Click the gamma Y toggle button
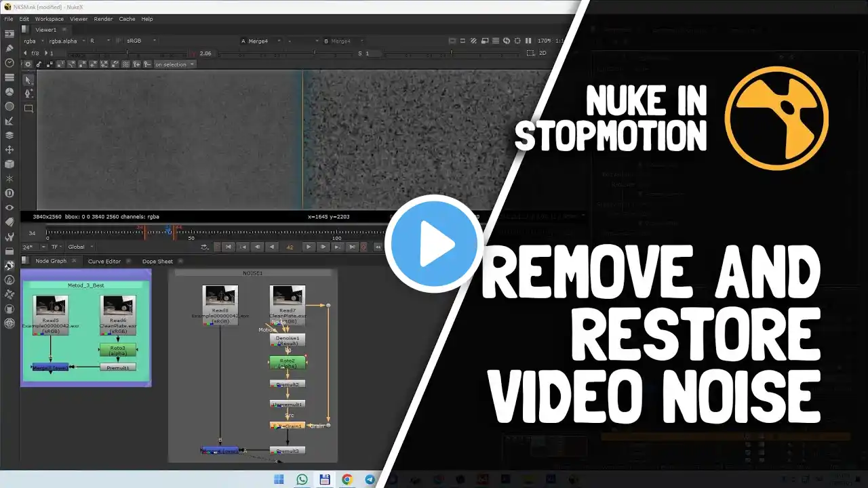The height and width of the screenshot is (488, 868). pos(193,53)
